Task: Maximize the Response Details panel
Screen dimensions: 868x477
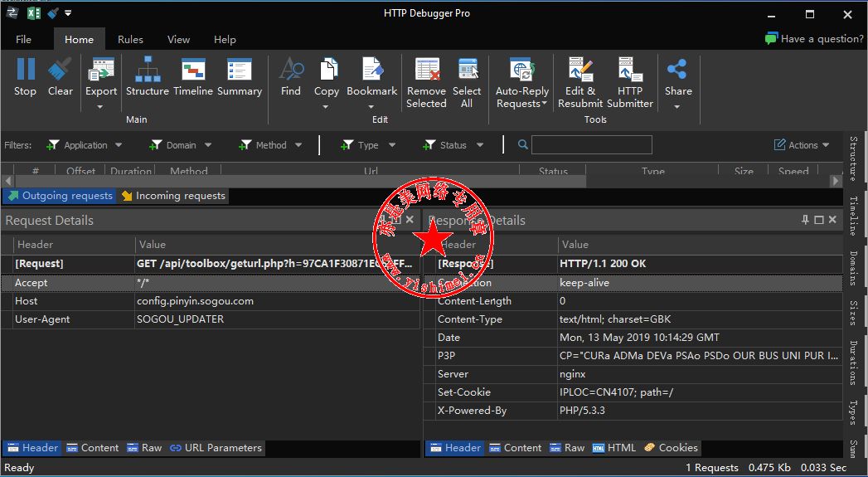Action: 819,220
